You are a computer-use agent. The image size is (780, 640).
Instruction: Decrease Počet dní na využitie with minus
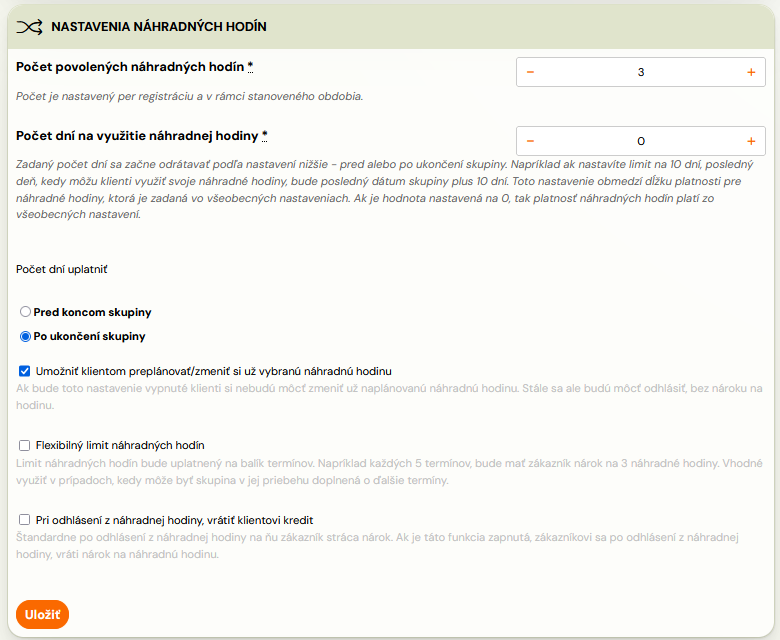(x=530, y=141)
